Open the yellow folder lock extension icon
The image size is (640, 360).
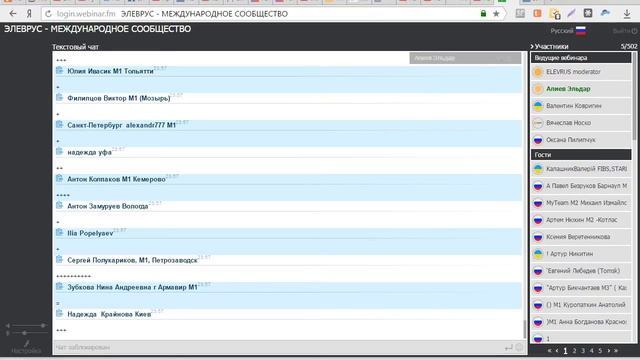555,13
